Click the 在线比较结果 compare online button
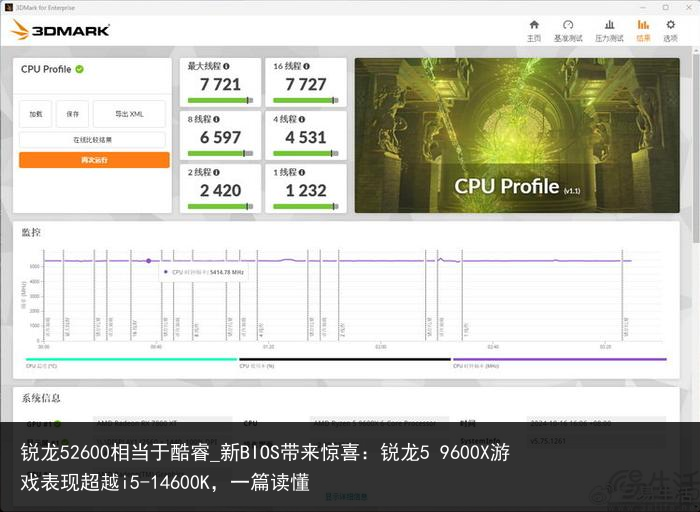The width and height of the screenshot is (700, 512). [92, 140]
